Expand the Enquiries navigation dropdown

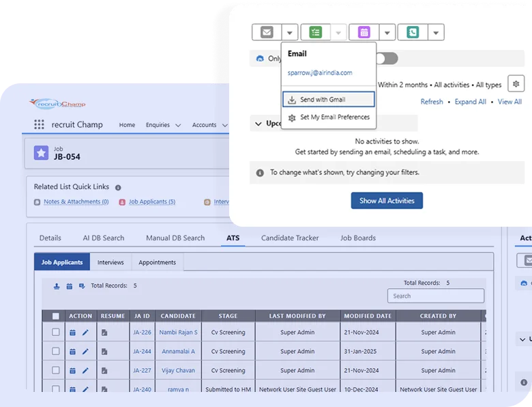178,126
